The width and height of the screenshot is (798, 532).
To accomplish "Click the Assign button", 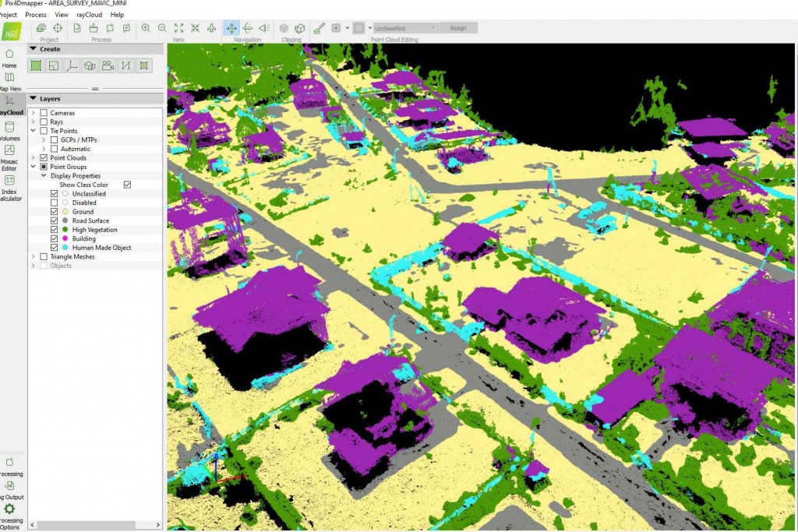I will 458,28.
